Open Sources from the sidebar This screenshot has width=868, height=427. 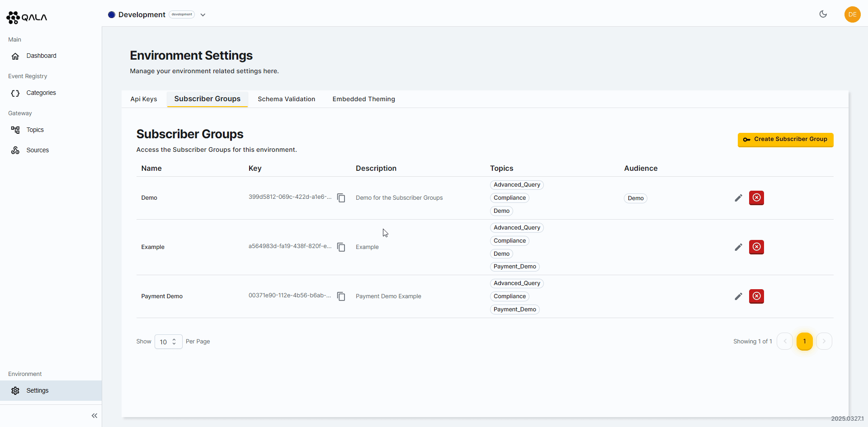(x=38, y=150)
